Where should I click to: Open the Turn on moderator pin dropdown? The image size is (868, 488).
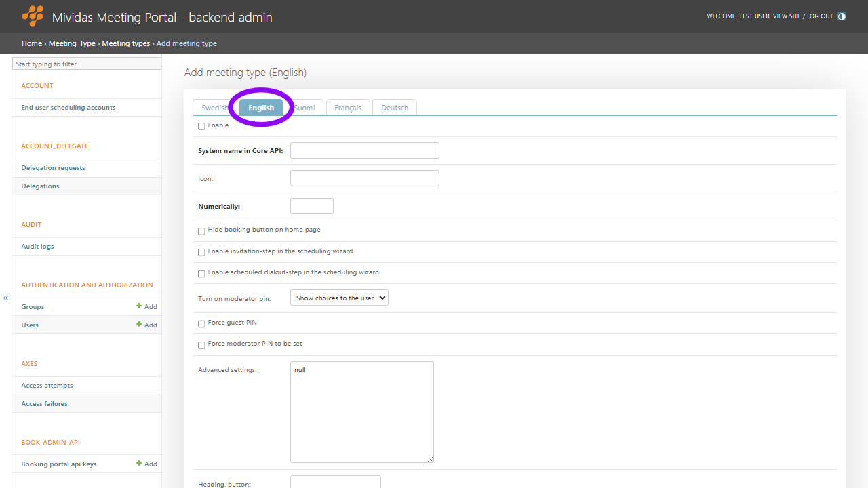[x=339, y=298]
